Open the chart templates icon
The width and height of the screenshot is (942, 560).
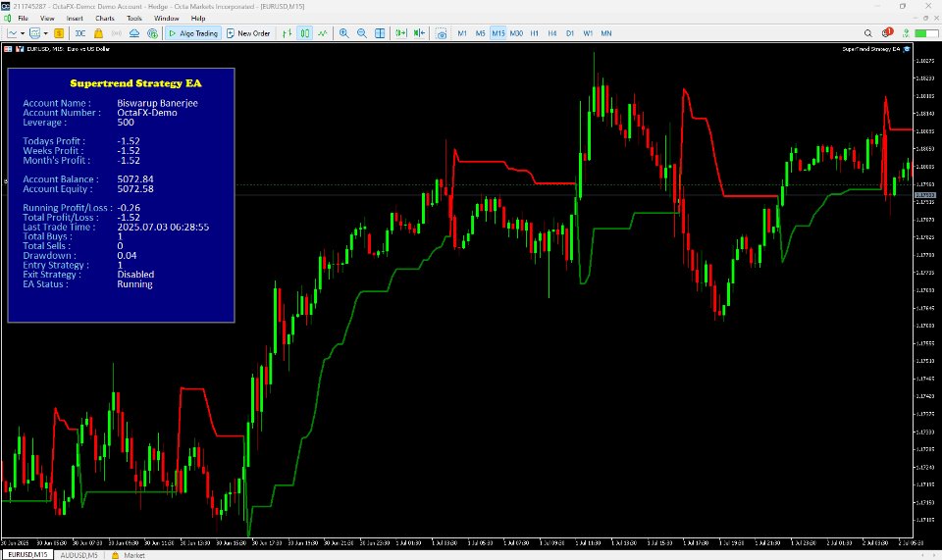[35, 33]
